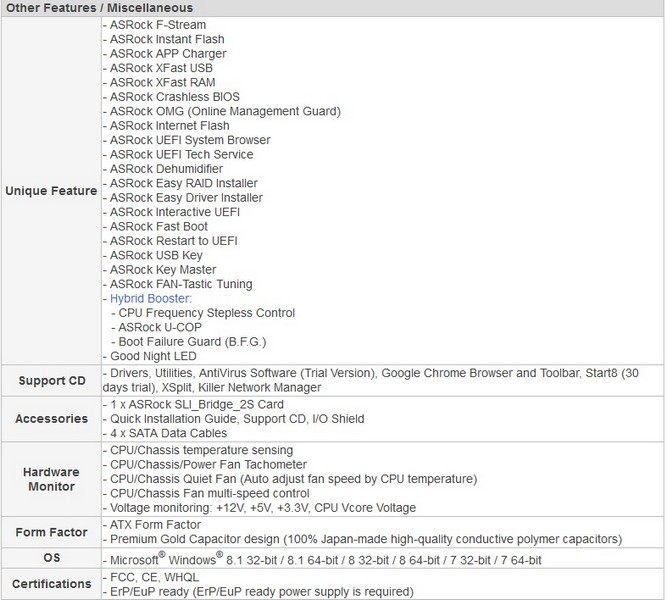Click the 'Microsoft Windows 8.1 32-bit' OS line

coord(322,559)
